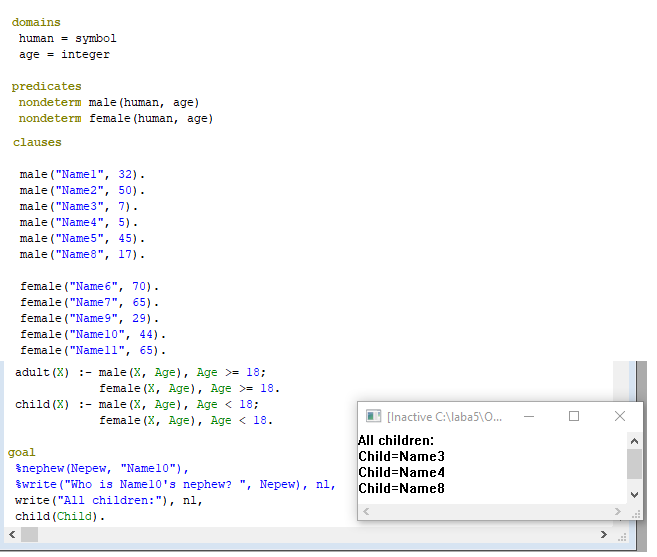Click the female("Name11", 65) fact
This screenshot has width=657, height=557.
click(93, 350)
